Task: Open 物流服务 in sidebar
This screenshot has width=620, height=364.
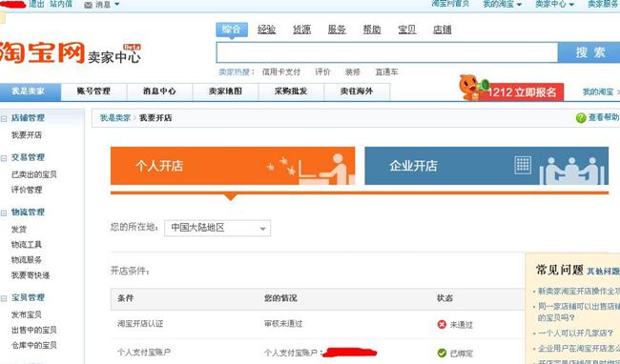Action: click(x=27, y=260)
